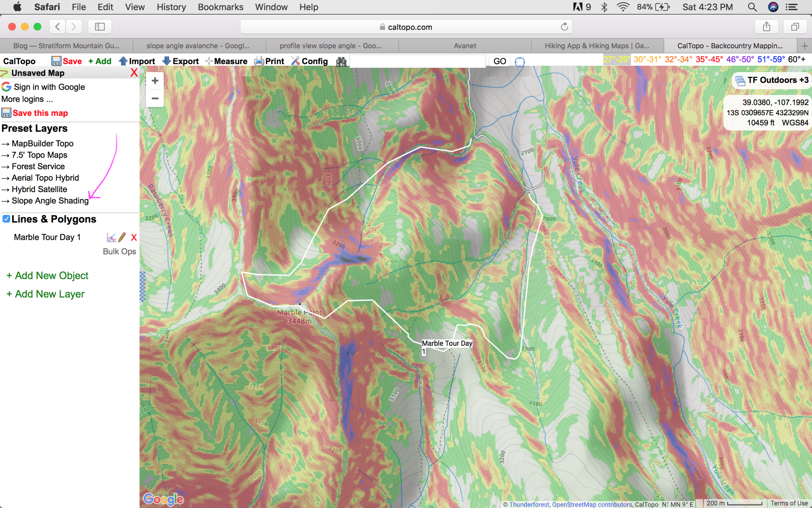Switch to the Avanet tab
The height and width of the screenshot is (508, 812).
coord(465,46)
